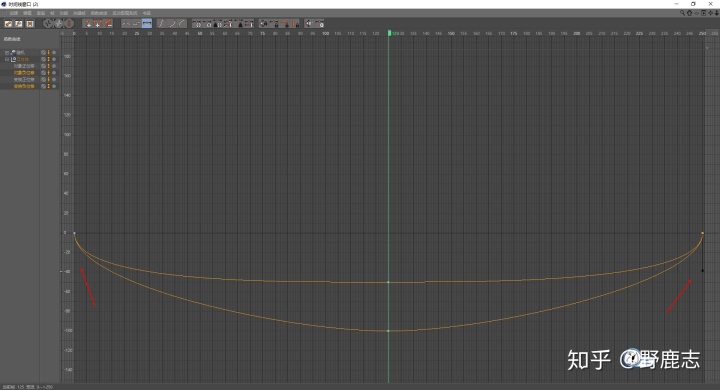
Task: Click orange marker icon with minus sign
Action: [x=108, y=23]
